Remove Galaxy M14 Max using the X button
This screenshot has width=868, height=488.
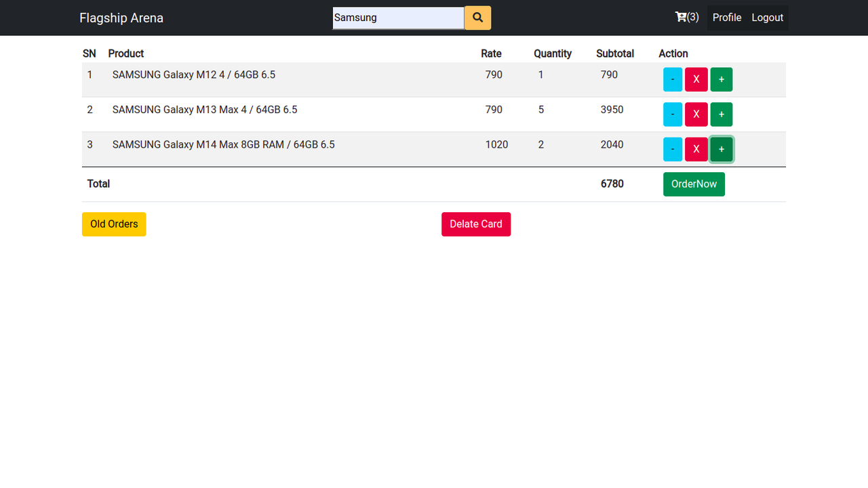pyautogui.click(x=696, y=149)
